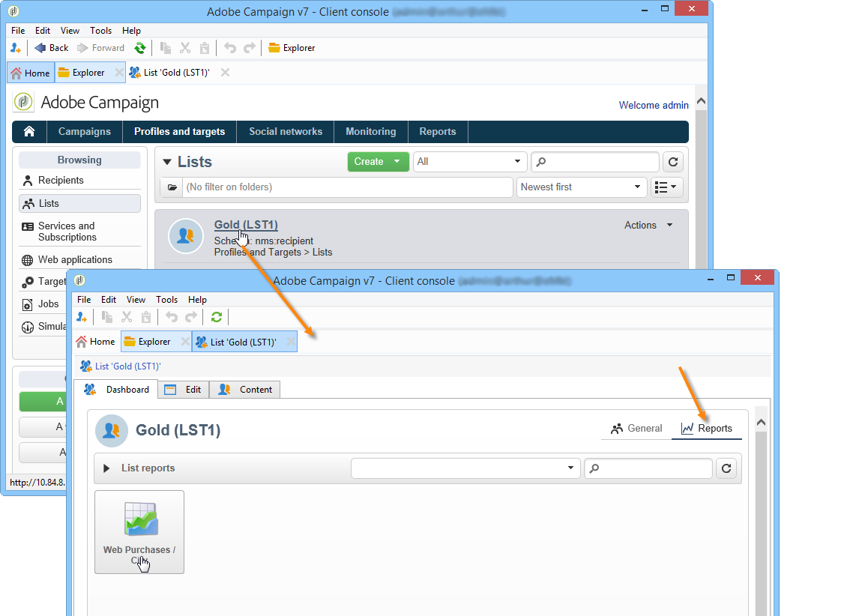This screenshot has width=862, height=616.
Task: Click Paste icon in back window toolbar
Action: [x=205, y=48]
